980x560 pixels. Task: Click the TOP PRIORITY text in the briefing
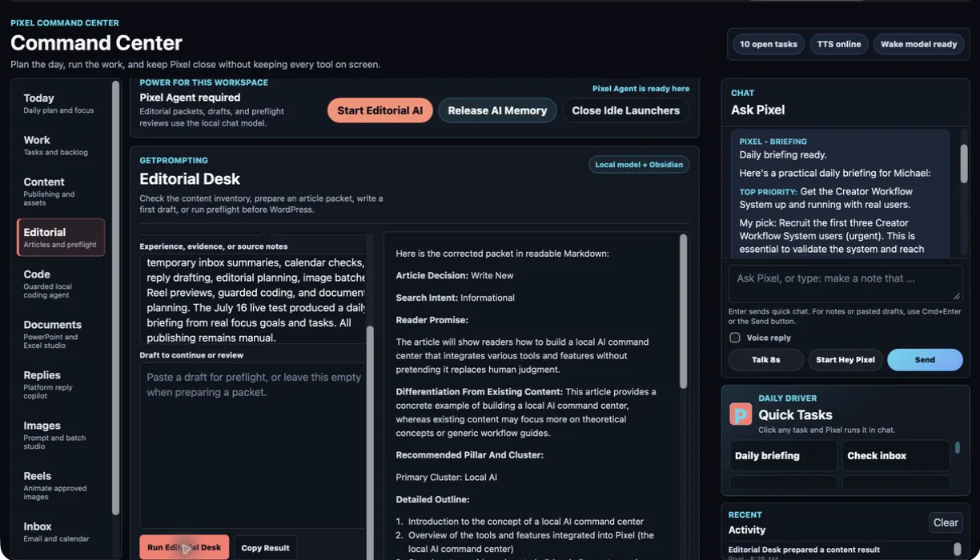point(768,192)
